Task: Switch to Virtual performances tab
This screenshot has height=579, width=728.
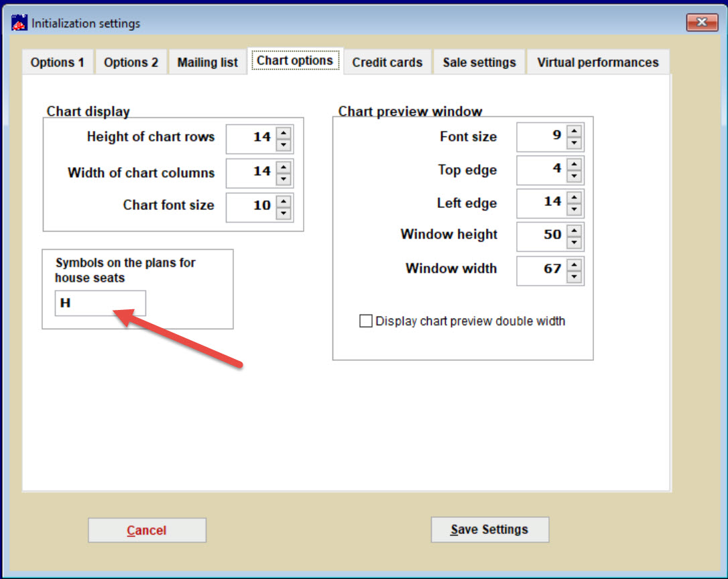Action: [597, 62]
